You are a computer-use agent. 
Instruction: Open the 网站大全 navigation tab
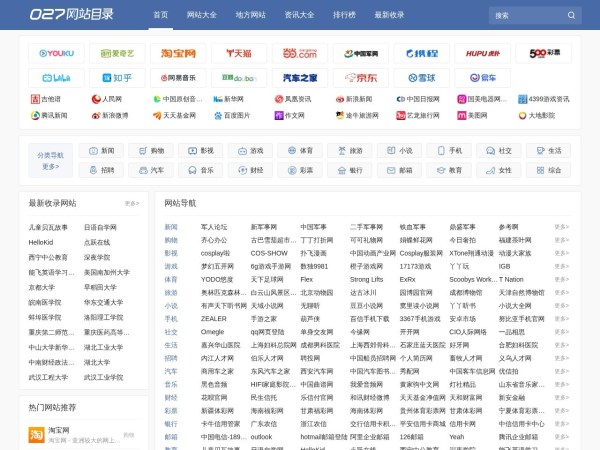tap(202, 15)
